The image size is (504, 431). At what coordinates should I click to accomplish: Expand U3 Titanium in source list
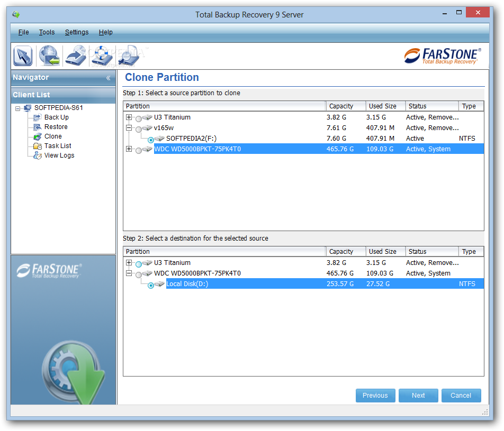(129, 117)
